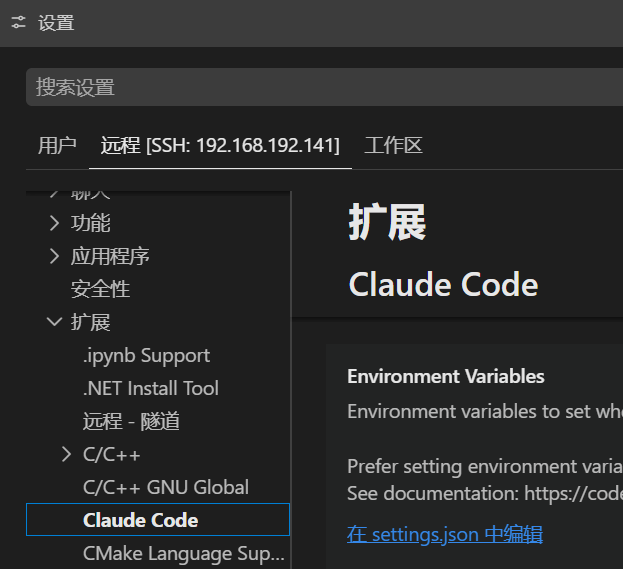
Task: Open .NET Install Tool settings
Action: (151, 388)
